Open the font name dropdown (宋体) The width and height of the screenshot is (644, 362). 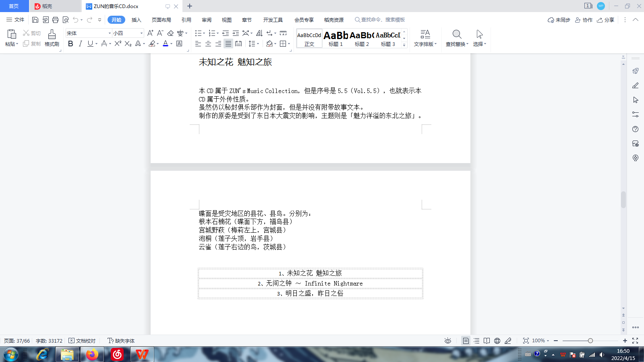tap(110, 33)
